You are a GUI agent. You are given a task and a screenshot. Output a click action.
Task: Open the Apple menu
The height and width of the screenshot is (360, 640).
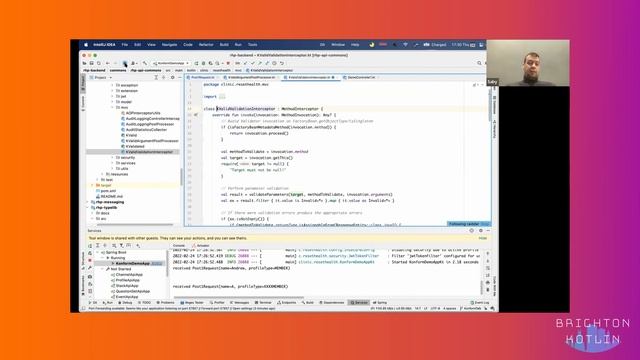tap(86, 44)
